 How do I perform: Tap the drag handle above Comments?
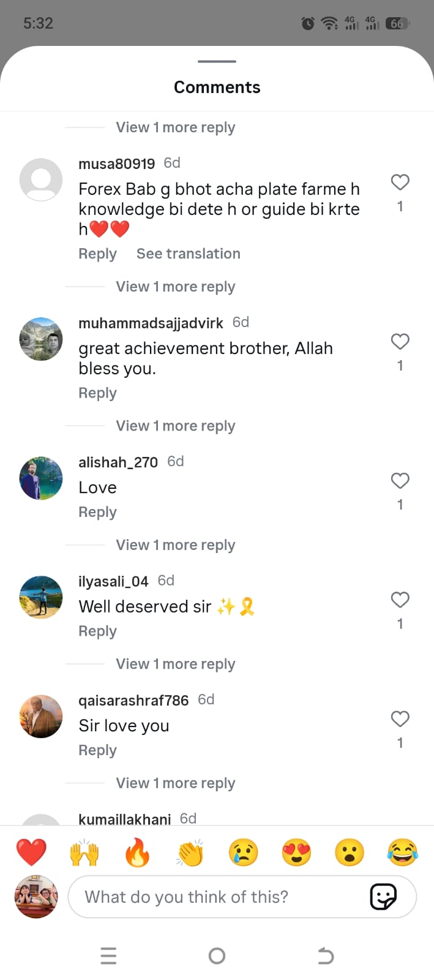pos(217,61)
